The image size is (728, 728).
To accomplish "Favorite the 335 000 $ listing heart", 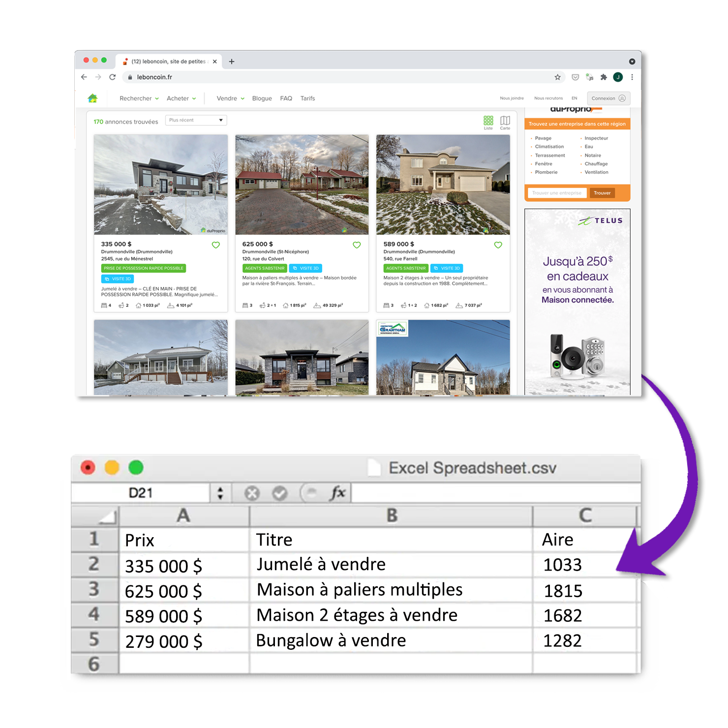I will tap(216, 244).
